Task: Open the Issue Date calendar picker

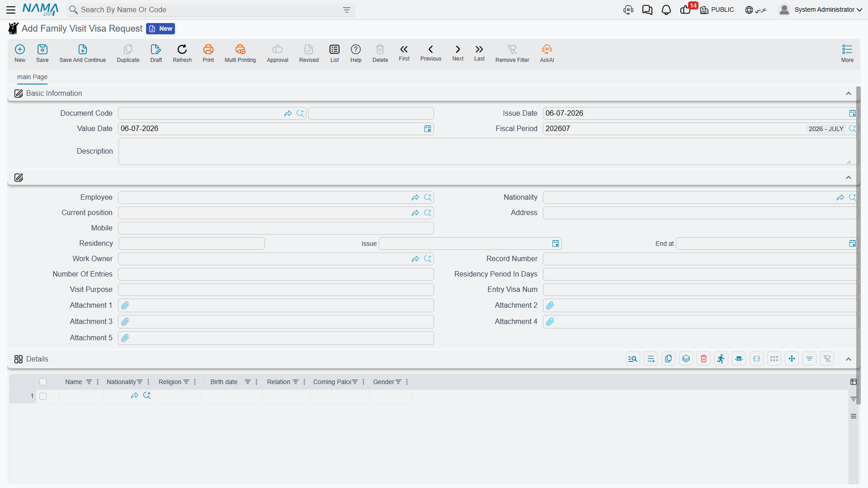Action: (x=852, y=113)
